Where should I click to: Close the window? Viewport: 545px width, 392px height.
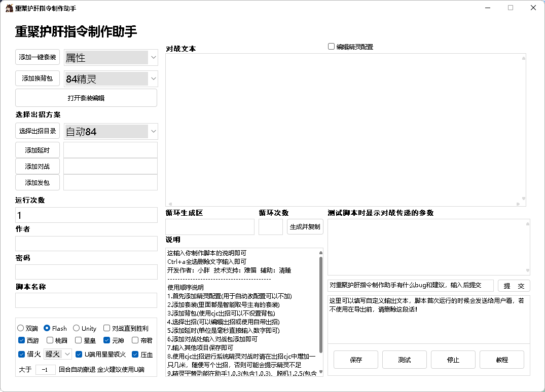[x=533, y=8]
